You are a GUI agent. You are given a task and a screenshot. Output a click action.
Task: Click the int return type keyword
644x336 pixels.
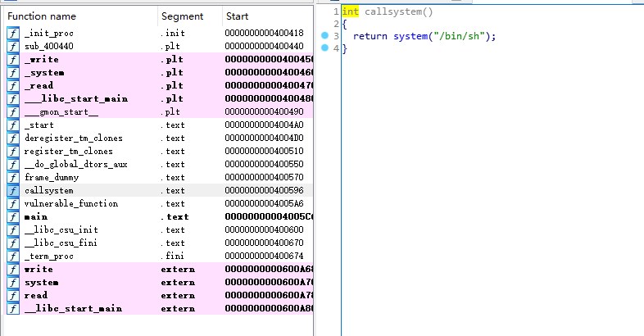point(351,11)
